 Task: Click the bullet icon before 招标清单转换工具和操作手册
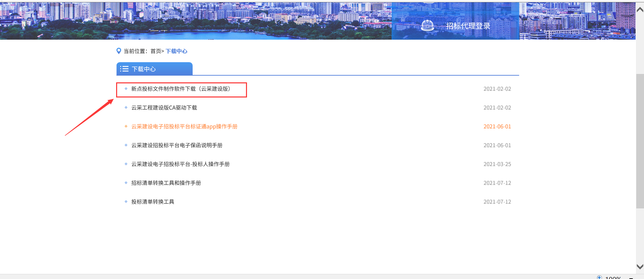pos(126,183)
